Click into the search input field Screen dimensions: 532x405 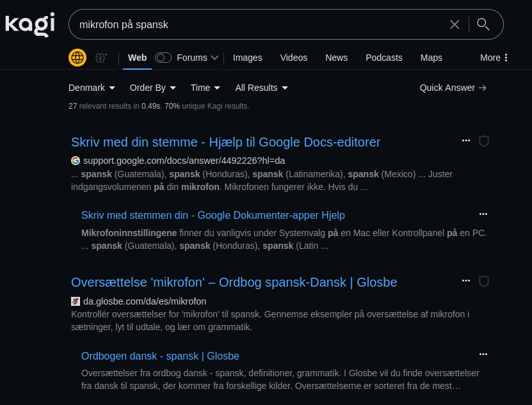point(256,24)
